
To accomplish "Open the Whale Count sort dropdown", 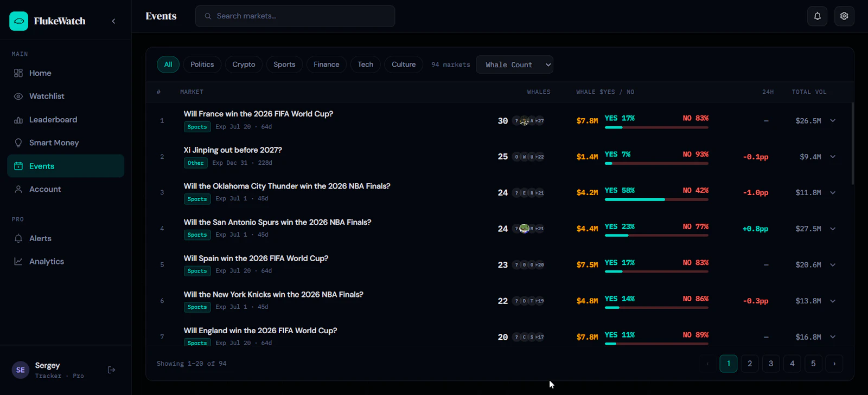I will point(514,64).
